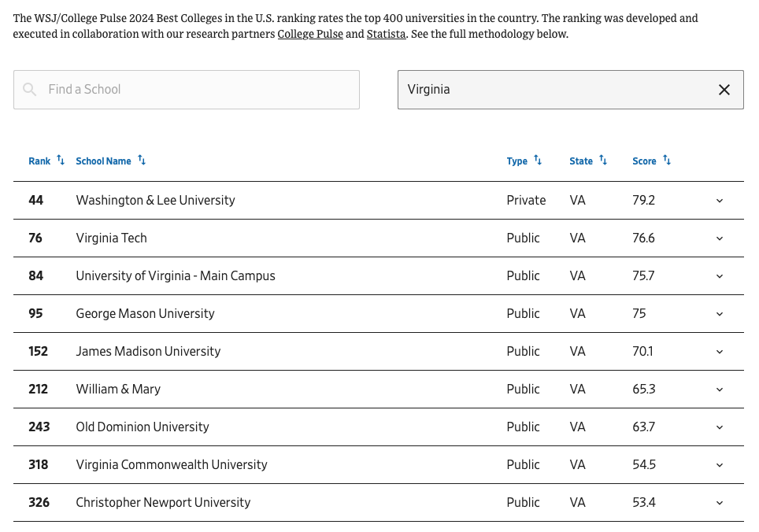The height and width of the screenshot is (532, 759).
Task: Select George Mason University name
Action: coord(145,313)
